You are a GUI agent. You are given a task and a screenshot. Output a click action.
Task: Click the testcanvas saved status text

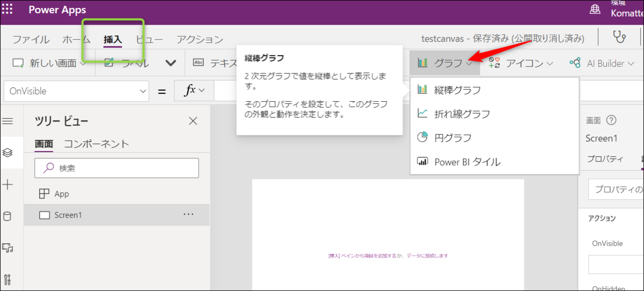coord(503,39)
